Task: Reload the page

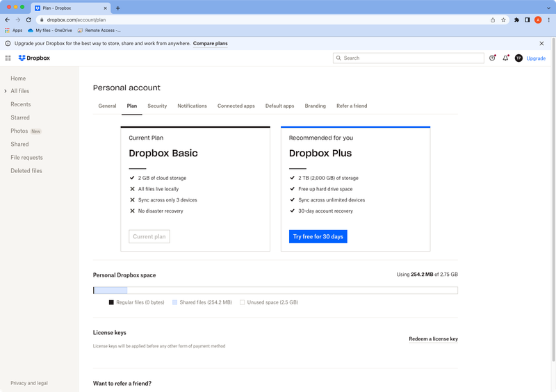Action: click(x=28, y=20)
